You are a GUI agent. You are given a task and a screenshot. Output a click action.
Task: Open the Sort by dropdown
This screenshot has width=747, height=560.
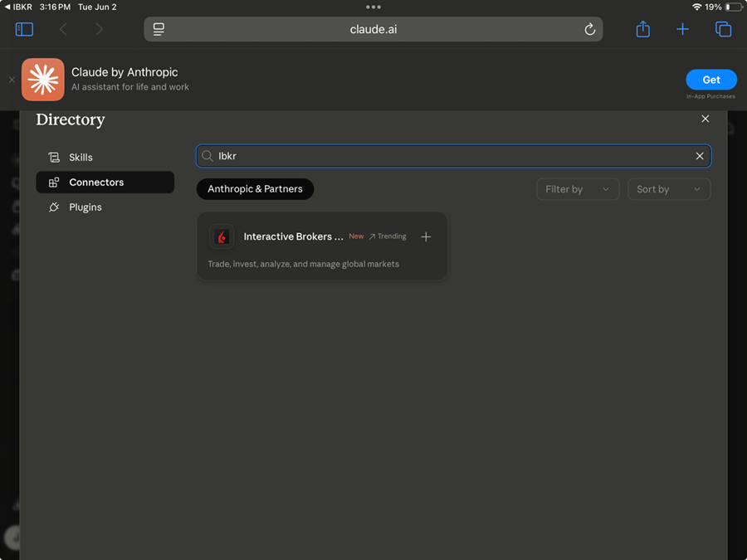pyautogui.click(x=669, y=189)
